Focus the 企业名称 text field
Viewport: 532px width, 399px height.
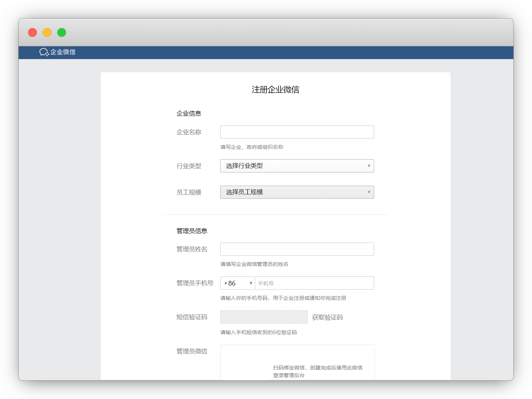click(x=297, y=132)
